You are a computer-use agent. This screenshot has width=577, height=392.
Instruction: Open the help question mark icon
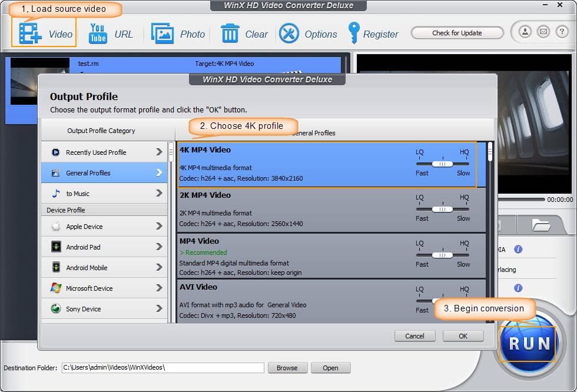[x=562, y=32]
